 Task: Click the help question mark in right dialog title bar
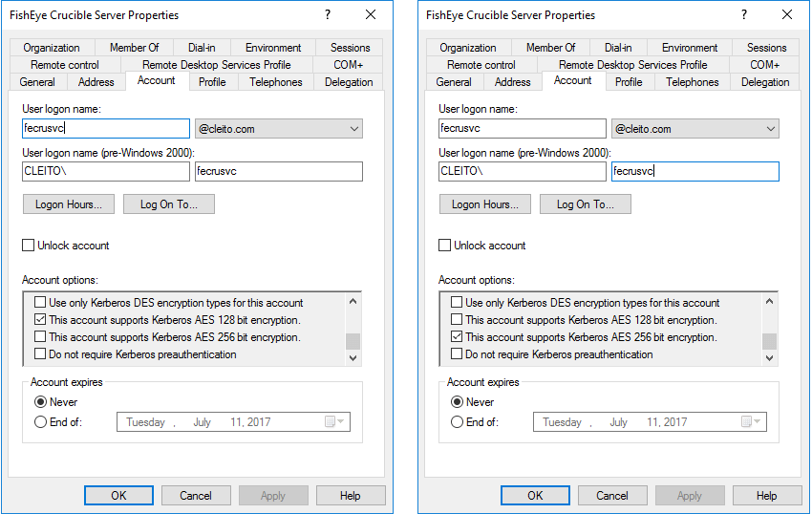[744, 14]
